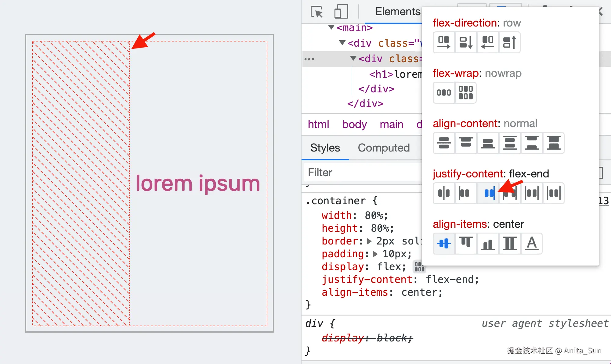611x364 pixels.
Task: Select the flex-wrap wrap icon
Action: pos(466,93)
